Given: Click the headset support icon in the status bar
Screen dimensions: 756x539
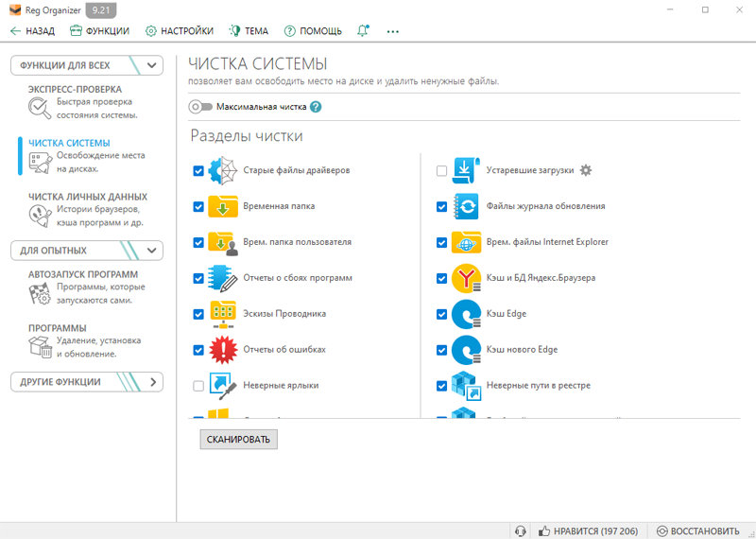Looking at the screenshot, I should (520, 530).
